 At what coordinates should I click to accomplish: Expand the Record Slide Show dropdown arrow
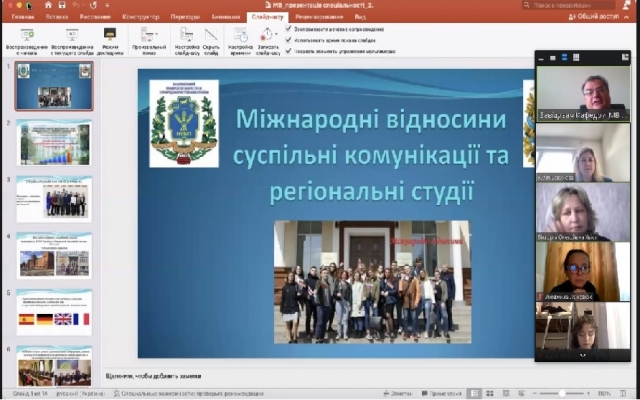[276, 36]
